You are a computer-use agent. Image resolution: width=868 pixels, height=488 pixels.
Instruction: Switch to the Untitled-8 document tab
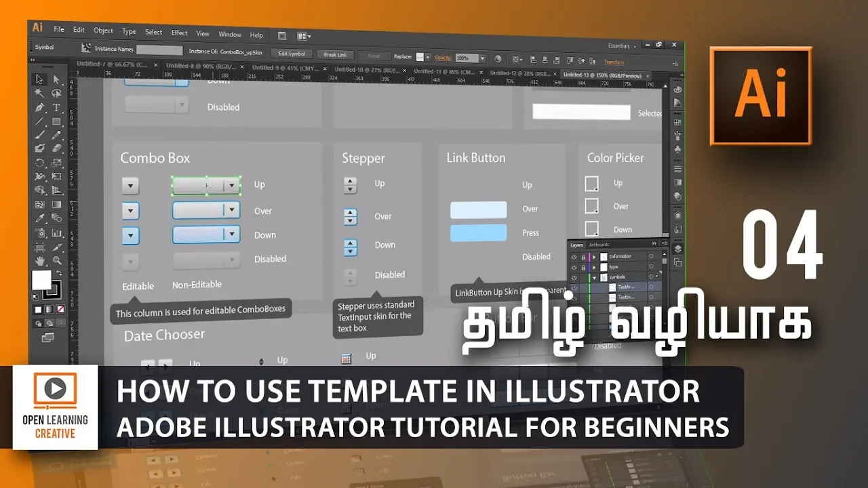(x=203, y=66)
